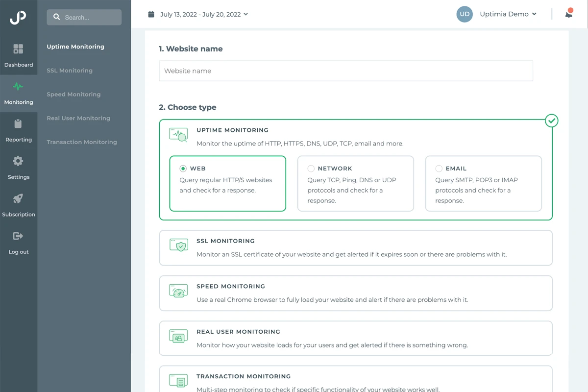This screenshot has height=392, width=588.
Task: Expand the date range dropdown arrow
Action: 246,14
